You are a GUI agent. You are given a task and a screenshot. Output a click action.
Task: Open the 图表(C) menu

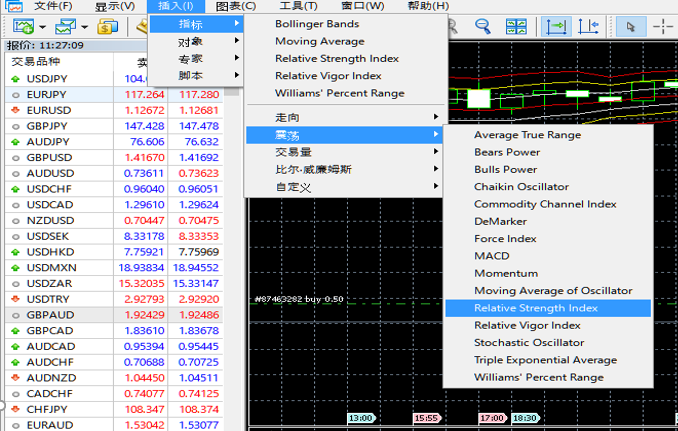pos(236,6)
